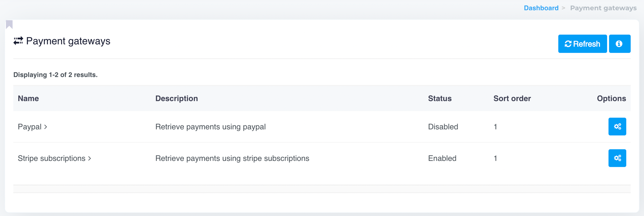The width and height of the screenshot is (644, 216).
Task: Click the Description column header
Action: pos(176,98)
